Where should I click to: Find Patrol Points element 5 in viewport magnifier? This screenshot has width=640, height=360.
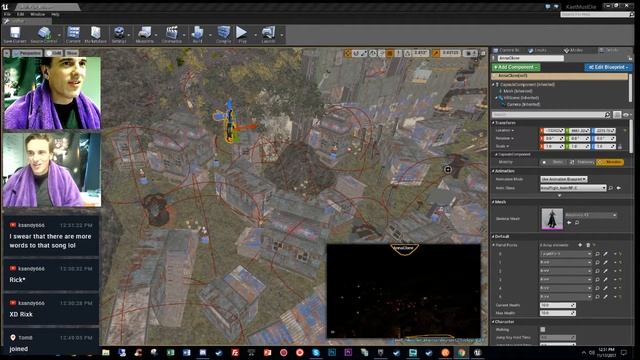pyautogui.click(x=597, y=297)
